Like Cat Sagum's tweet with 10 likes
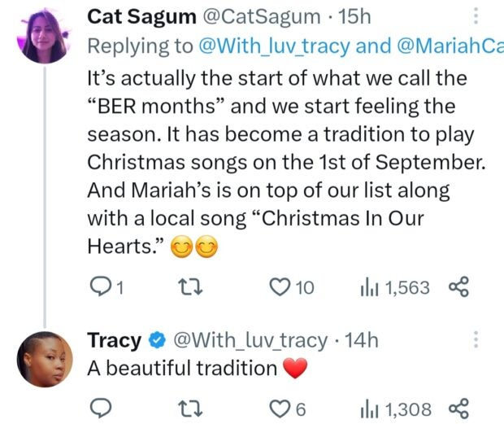The image size is (504, 424). [291, 287]
